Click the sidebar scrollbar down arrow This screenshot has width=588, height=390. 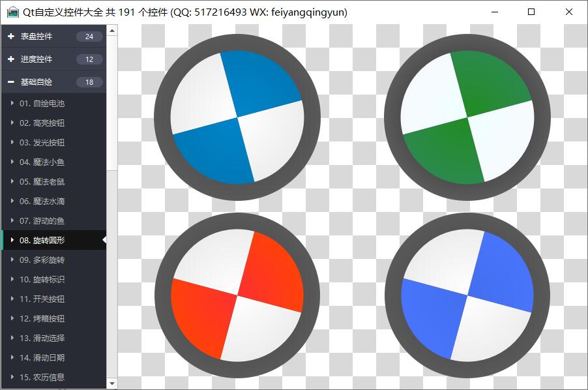pos(111,383)
